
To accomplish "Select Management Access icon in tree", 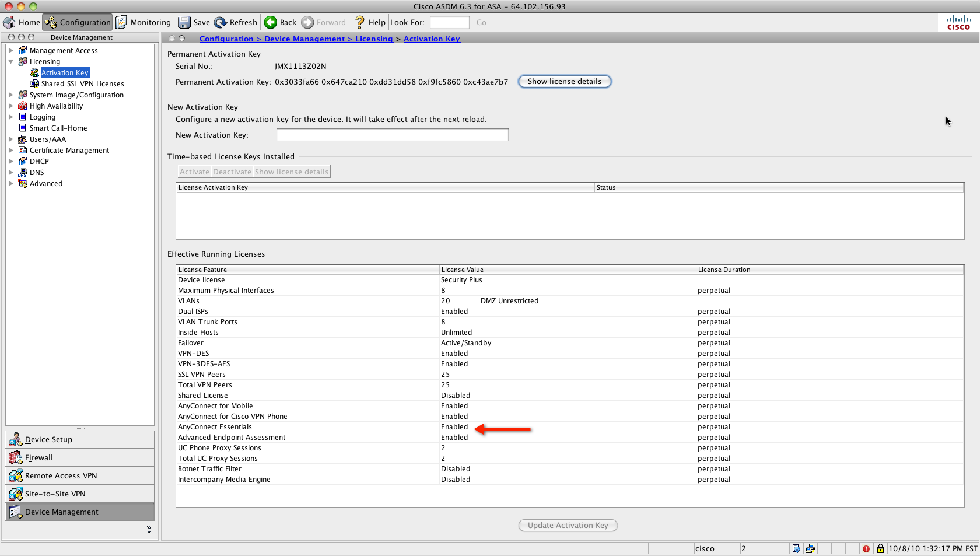I will [x=23, y=51].
